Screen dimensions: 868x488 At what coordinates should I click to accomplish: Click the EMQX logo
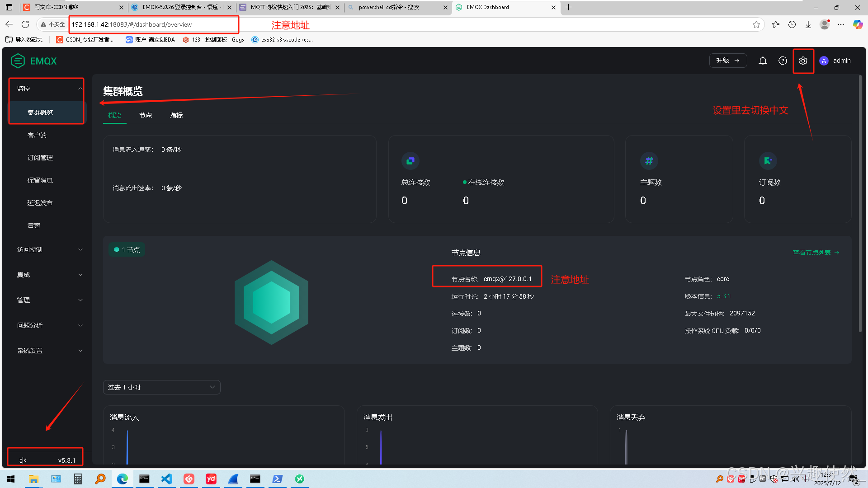tap(34, 61)
